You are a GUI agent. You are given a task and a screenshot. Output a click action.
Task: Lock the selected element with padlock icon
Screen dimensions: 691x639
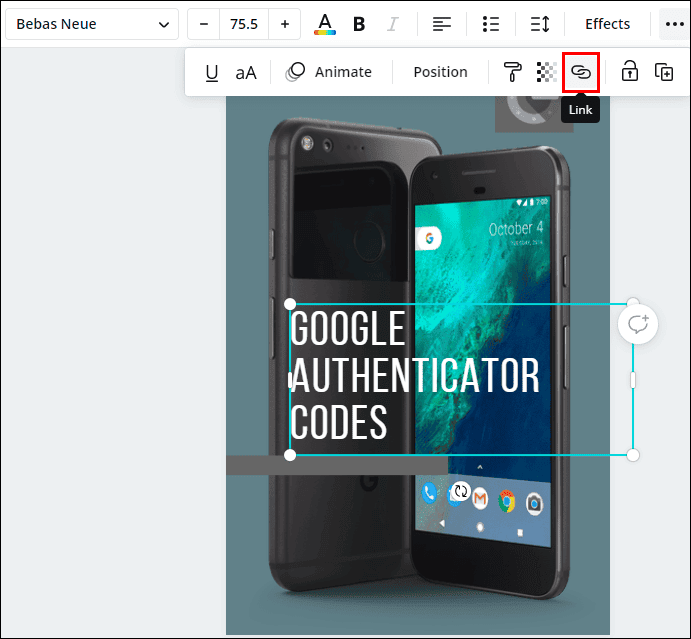click(x=630, y=72)
